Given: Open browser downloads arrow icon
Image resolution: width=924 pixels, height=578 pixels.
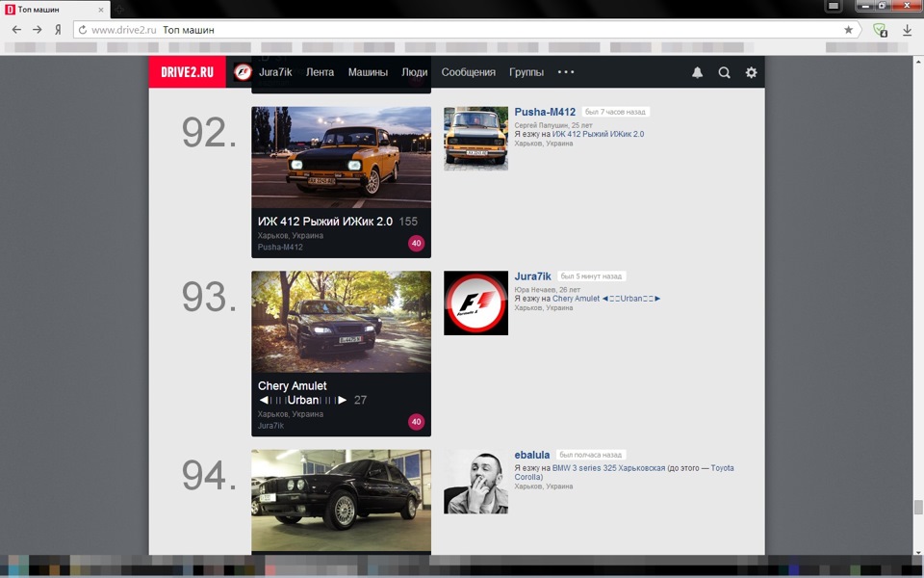Looking at the screenshot, I should pyautogui.click(x=907, y=30).
